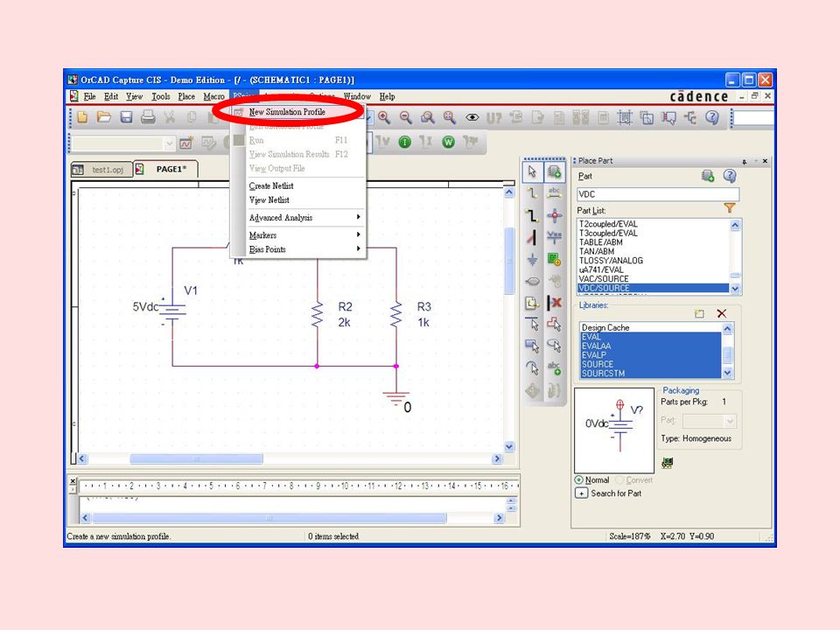Select the Place Junction red dot tool
The width and height of the screenshot is (840, 630).
[x=554, y=215]
